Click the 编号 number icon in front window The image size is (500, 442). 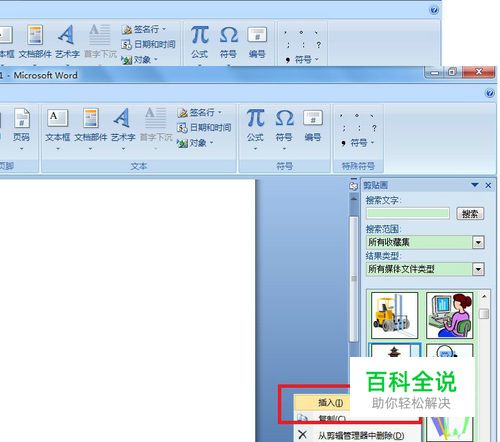tap(313, 126)
